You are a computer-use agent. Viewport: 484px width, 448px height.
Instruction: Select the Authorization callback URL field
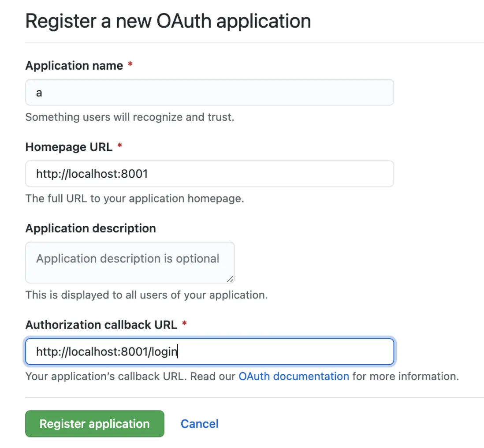click(x=209, y=352)
